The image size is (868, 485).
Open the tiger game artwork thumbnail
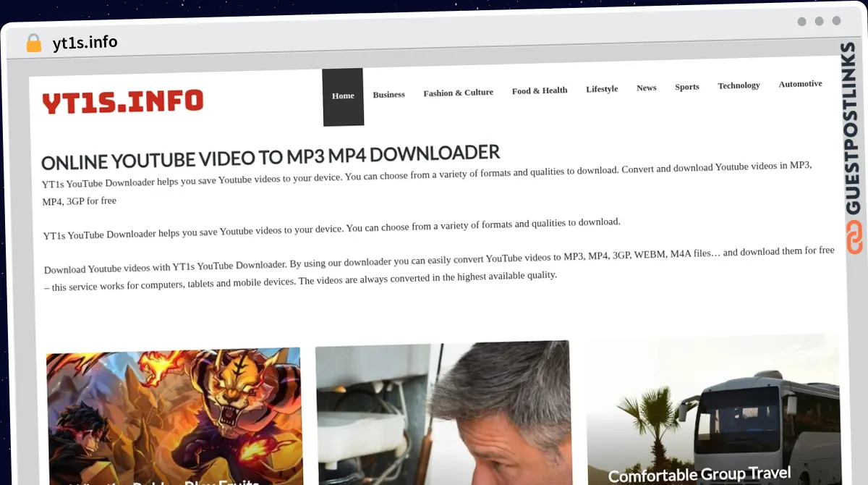pos(174,416)
